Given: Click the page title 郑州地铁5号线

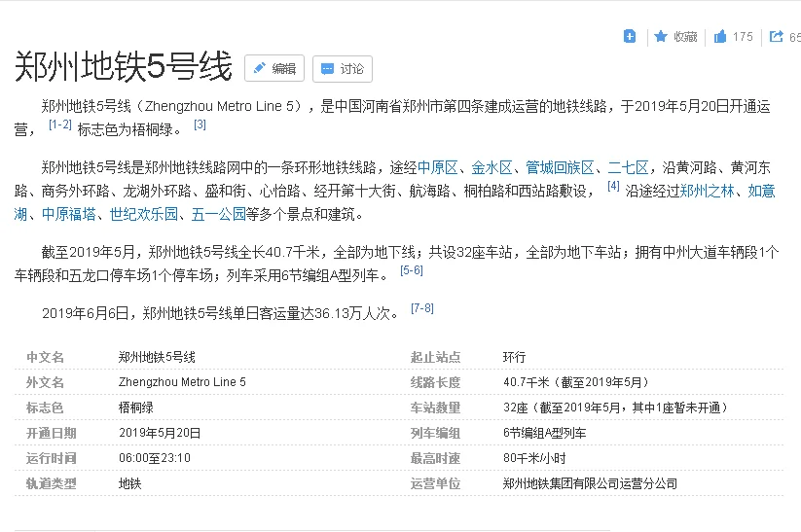Looking at the screenshot, I should click(123, 66).
